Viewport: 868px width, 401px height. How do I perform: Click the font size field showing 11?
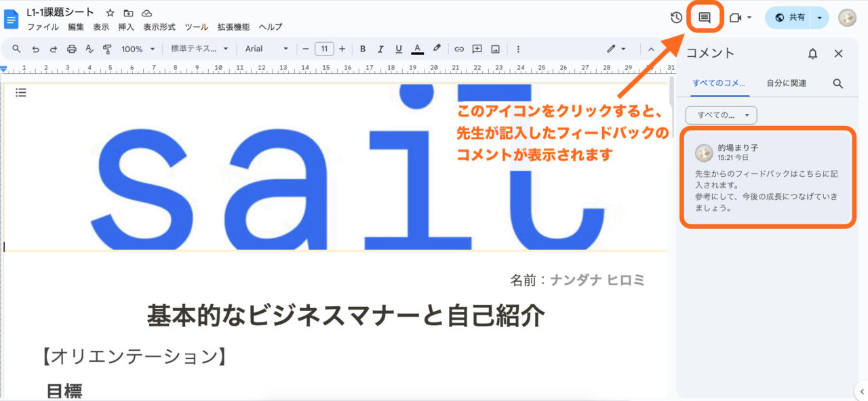pyautogui.click(x=324, y=49)
